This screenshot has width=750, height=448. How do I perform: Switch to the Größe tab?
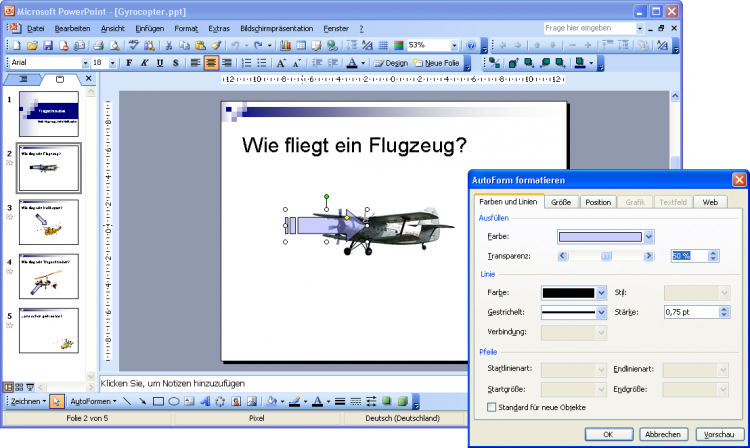pos(561,202)
